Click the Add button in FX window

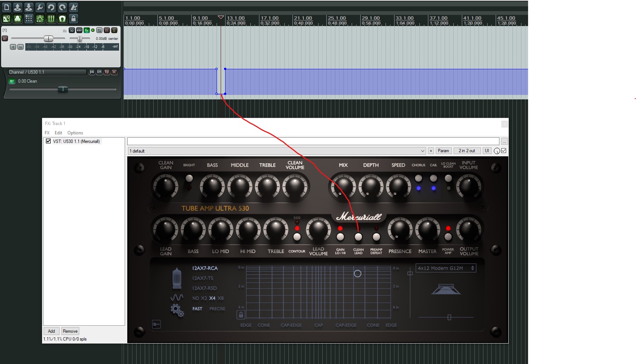coord(51,331)
